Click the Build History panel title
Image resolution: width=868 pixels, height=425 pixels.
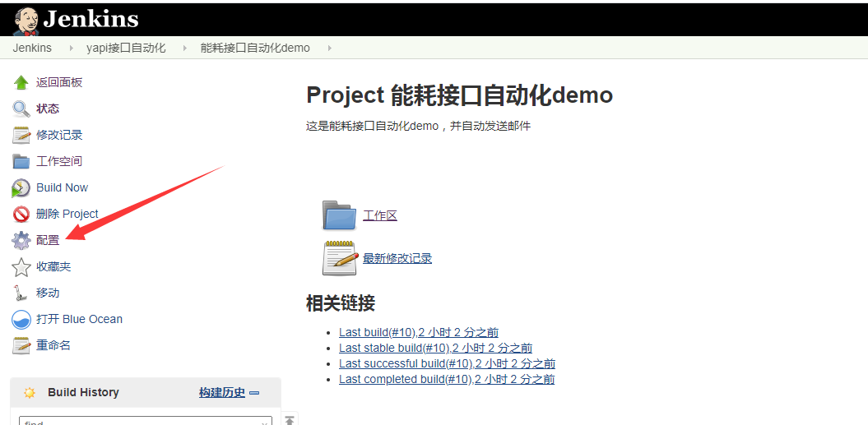coord(84,392)
